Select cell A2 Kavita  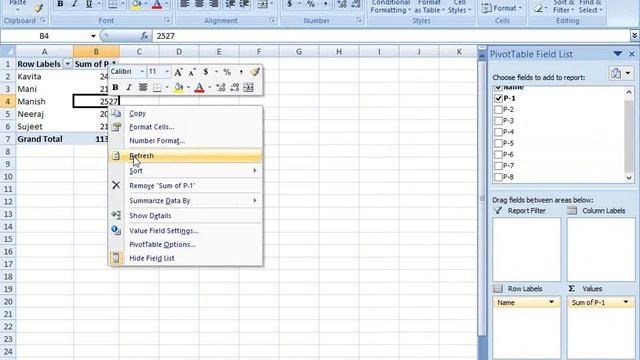pos(44,76)
